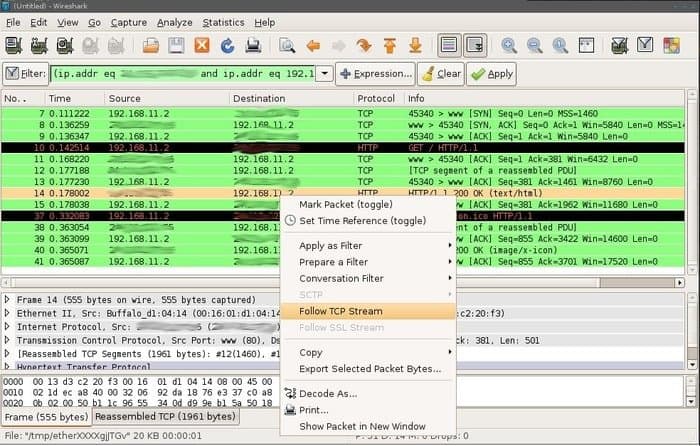Open the filter history dropdown arrow
Image resolution: width=700 pixels, height=446 pixels.
pyautogui.click(x=324, y=74)
